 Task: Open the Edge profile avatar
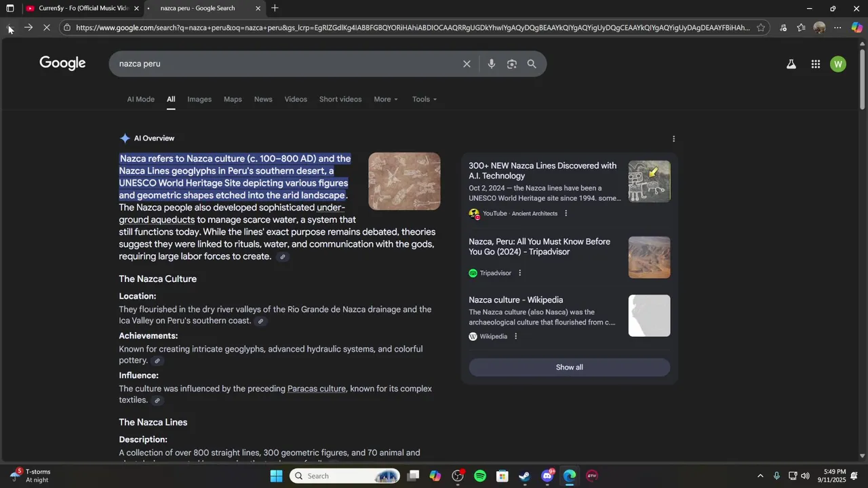pyautogui.click(x=819, y=28)
